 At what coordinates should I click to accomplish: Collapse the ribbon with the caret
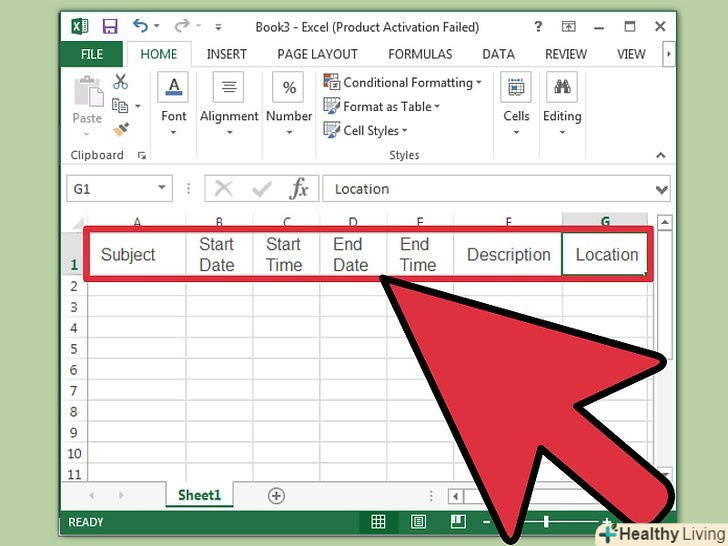(661, 155)
